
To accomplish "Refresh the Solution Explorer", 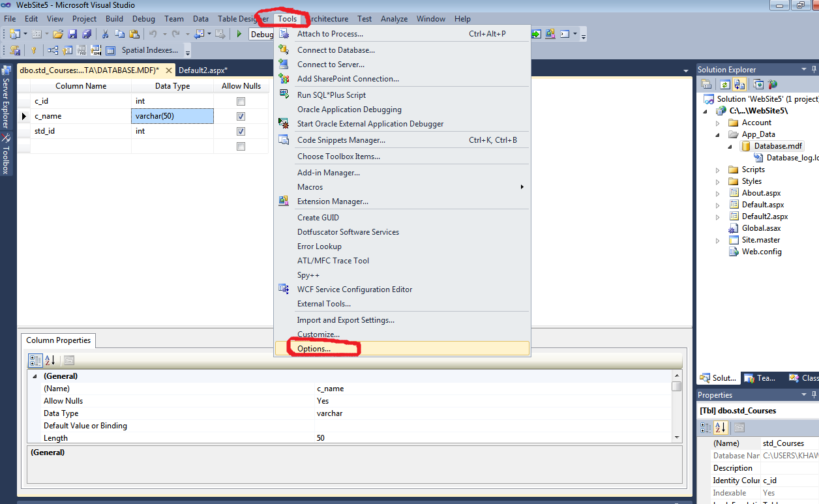I will [725, 83].
